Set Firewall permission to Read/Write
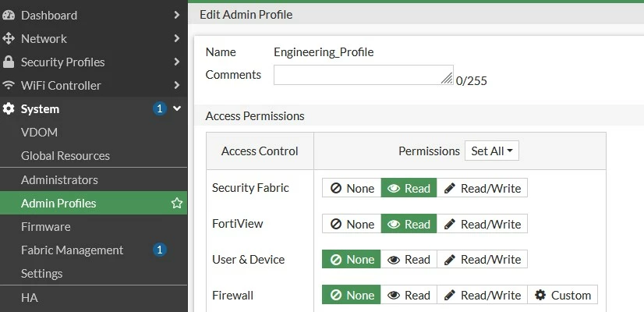 pyautogui.click(x=482, y=295)
